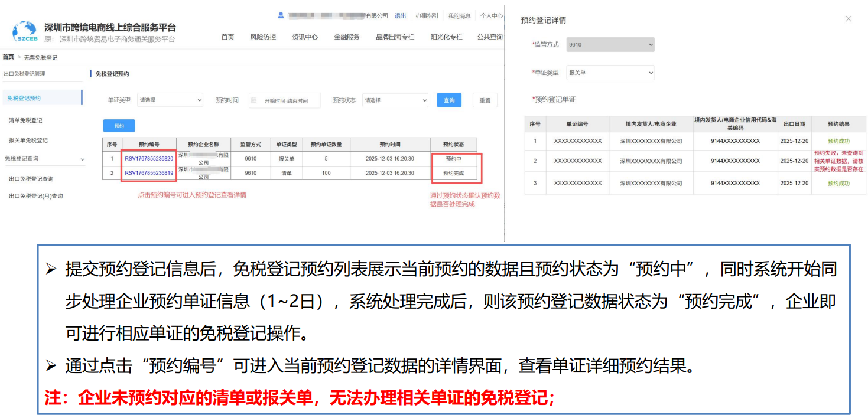Open the 预约状态 dropdown
Image resolution: width=868 pixels, height=415 pixels.
pos(395,100)
